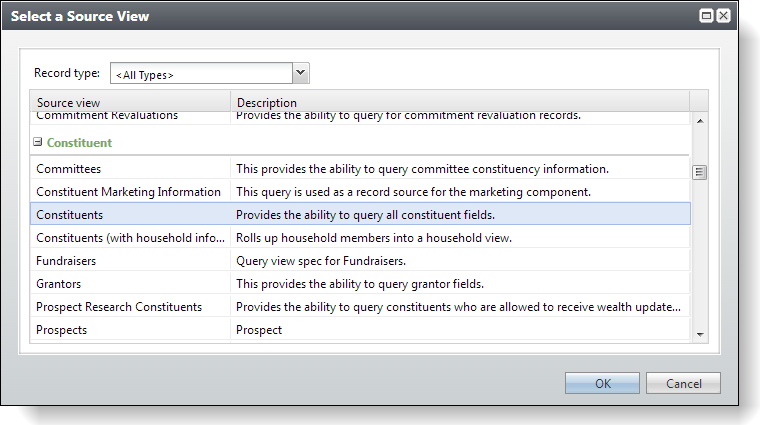The height and width of the screenshot is (425, 760).
Task: Click the scrollbar down arrow
Action: click(700, 334)
